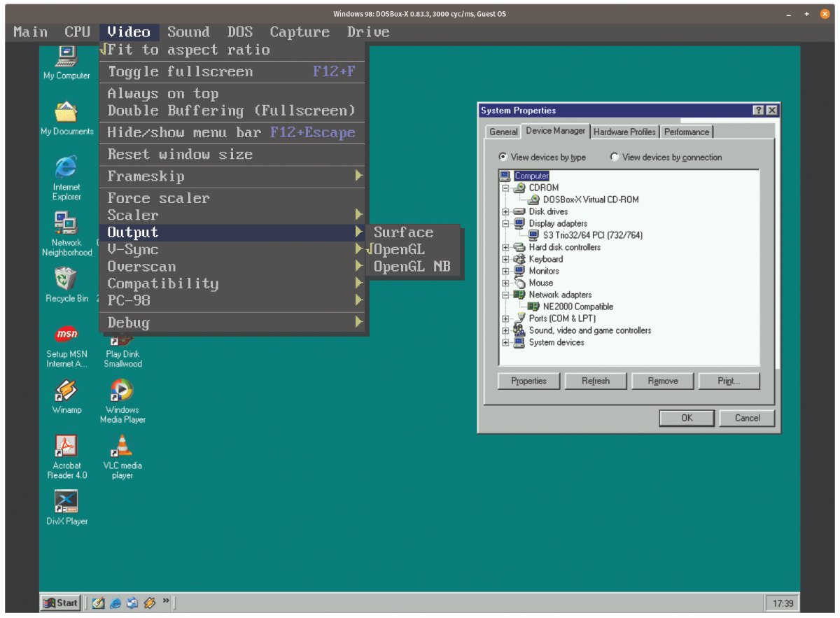Click Winamp quick launch icon on taskbar
The height and width of the screenshot is (618, 840).
click(x=149, y=603)
